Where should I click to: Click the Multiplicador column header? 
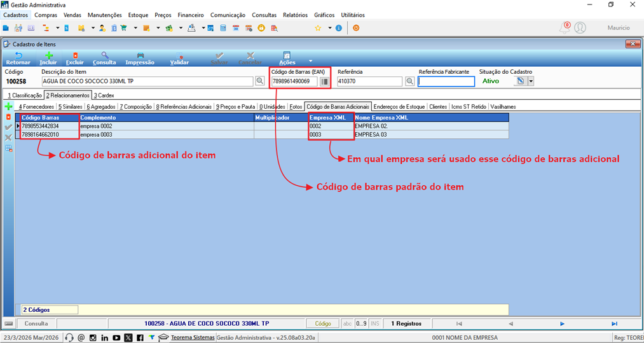[281, 118]
